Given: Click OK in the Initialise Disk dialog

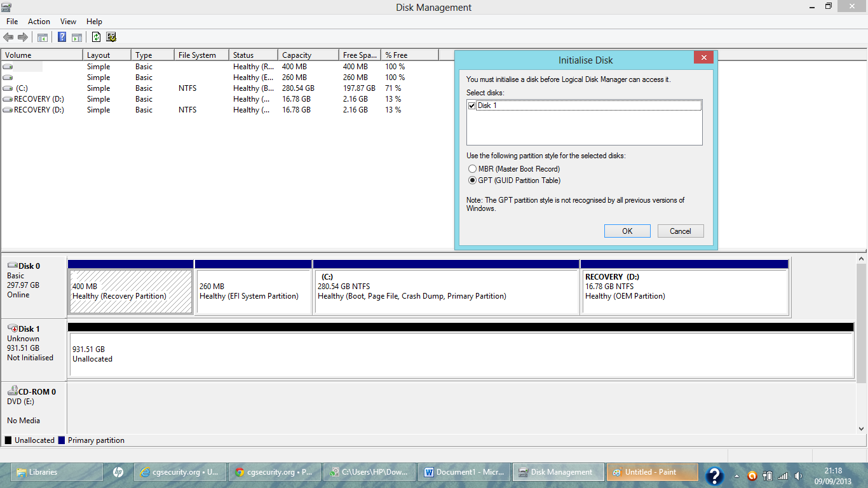Looking at the screenshot, I should coord(627,231).
